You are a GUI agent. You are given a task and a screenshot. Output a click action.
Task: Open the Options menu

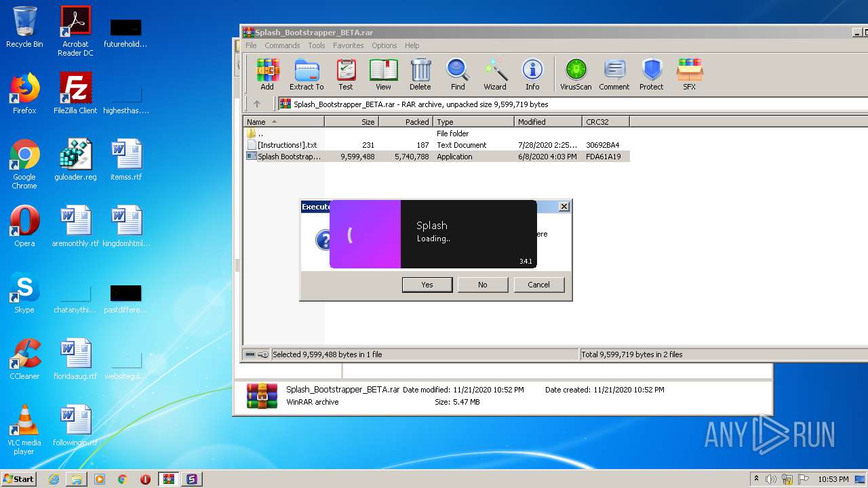pyautogui.click(x=384, y=45)
